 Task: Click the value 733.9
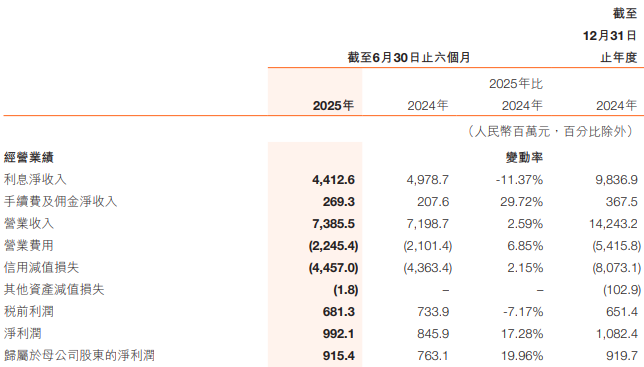433,312
